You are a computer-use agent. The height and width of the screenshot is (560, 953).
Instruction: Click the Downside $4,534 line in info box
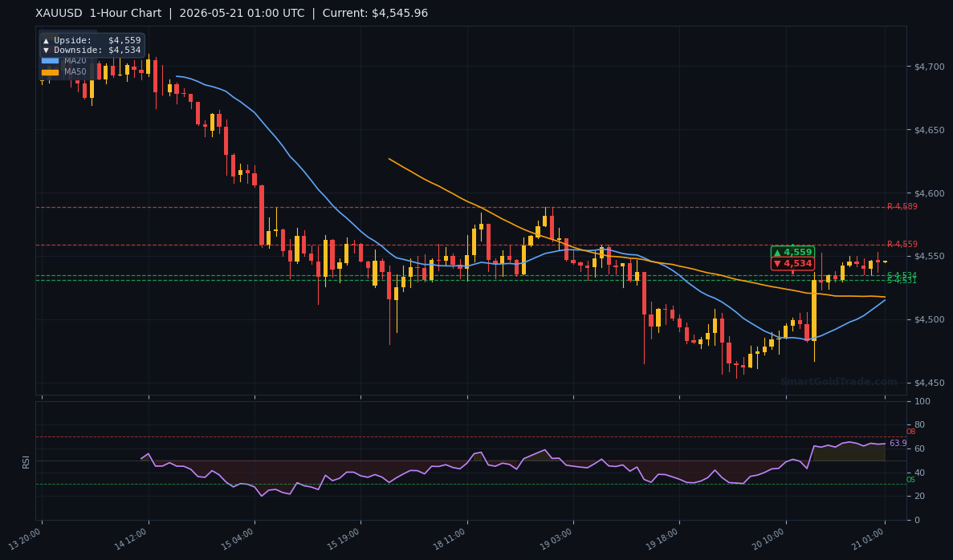(x=92, y=51)
